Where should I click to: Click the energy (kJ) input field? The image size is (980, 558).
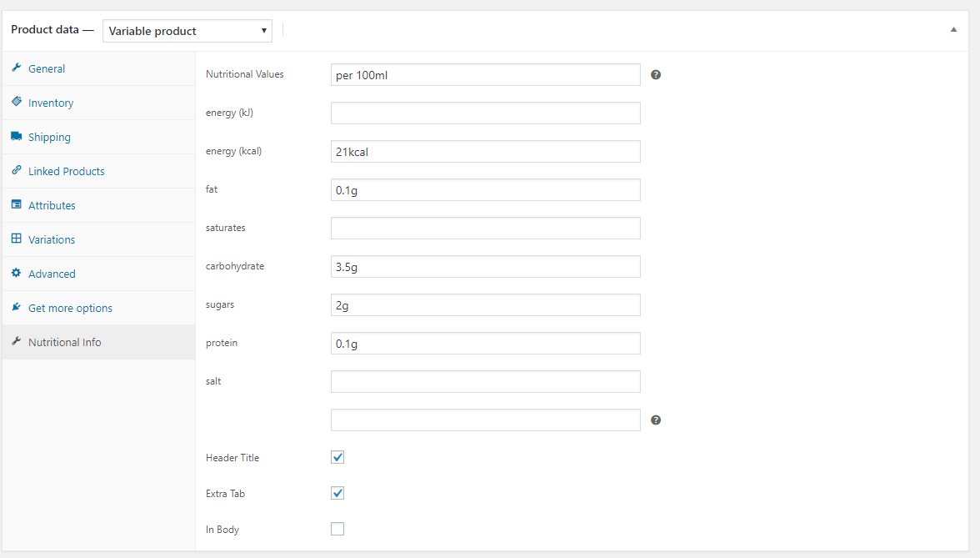point(485,113)
